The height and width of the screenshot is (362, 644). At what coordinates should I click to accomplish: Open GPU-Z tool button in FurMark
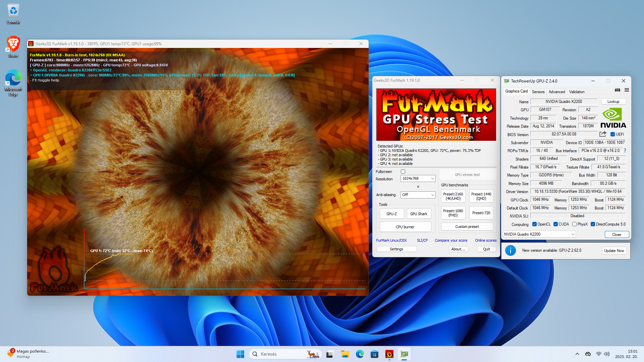391,214
